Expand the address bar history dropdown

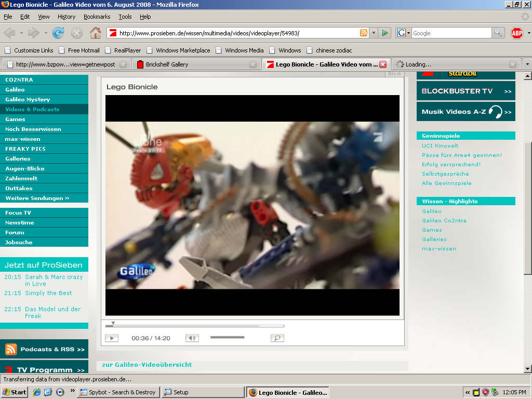[374, 33]
